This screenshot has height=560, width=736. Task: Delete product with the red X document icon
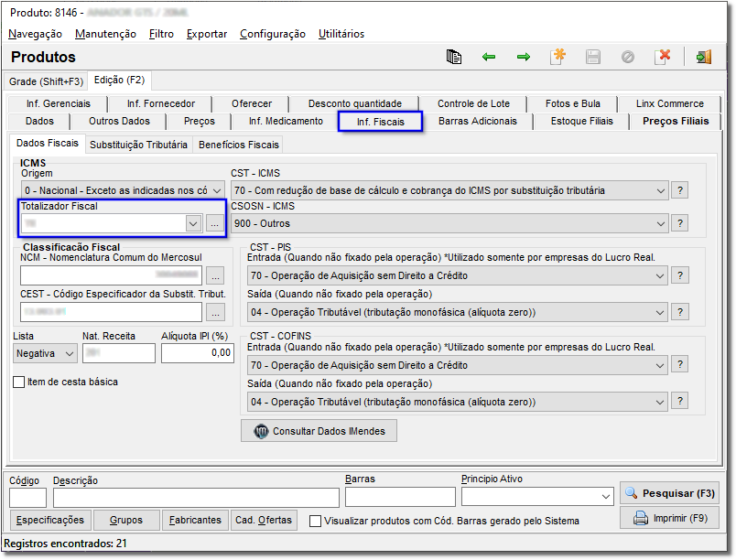tap(662, 57)
